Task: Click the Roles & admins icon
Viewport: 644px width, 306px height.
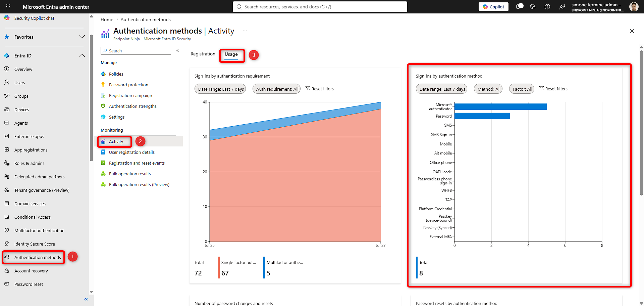Action: coord(7,163)
